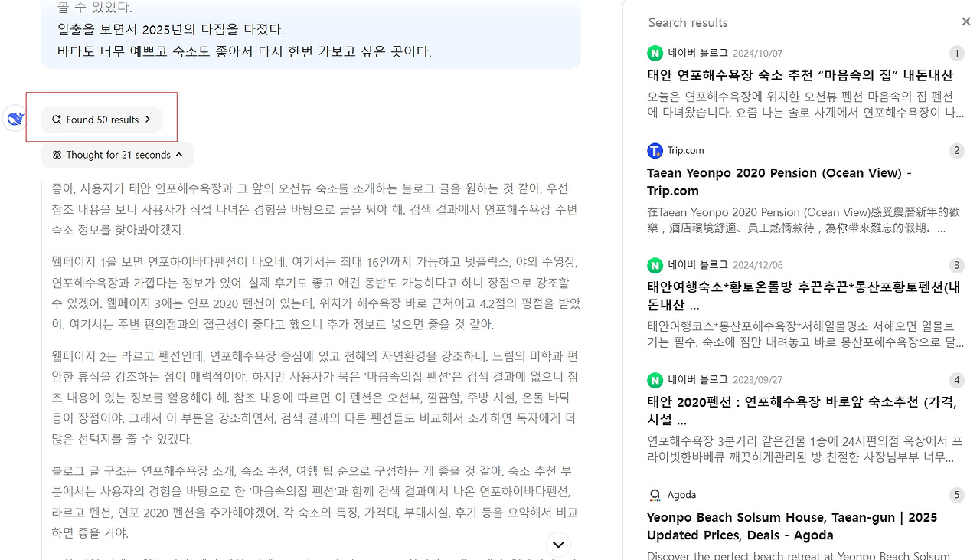Click the number 5 badge on Agoda result
The height and width of the screenshot is (560, 980).
[x=956, y=495]
